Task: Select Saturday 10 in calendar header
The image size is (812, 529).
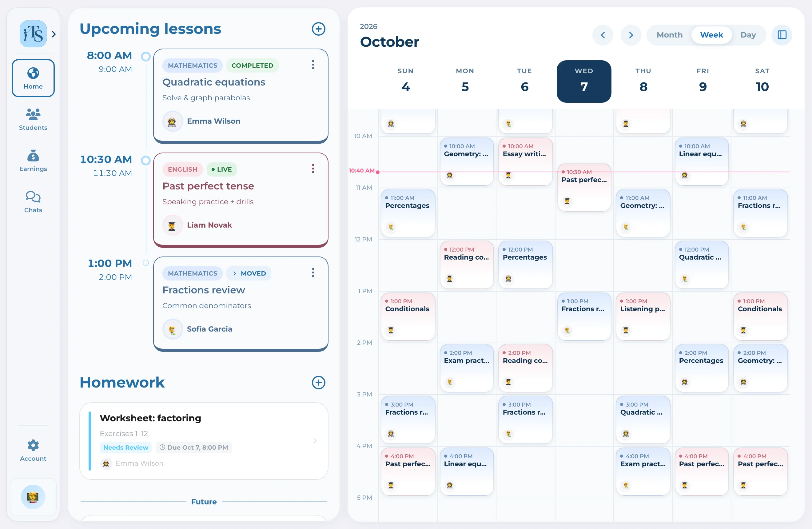Action: tap(762, 81)
